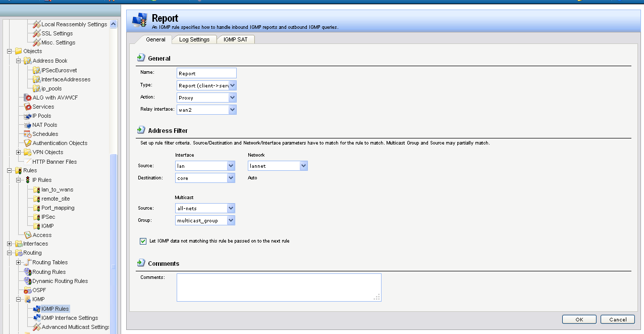Image resolution: width=644 pixels, height=334 pixels.
Task: Switch to the Log Settings tab
Action: click(x=194, y=39)
